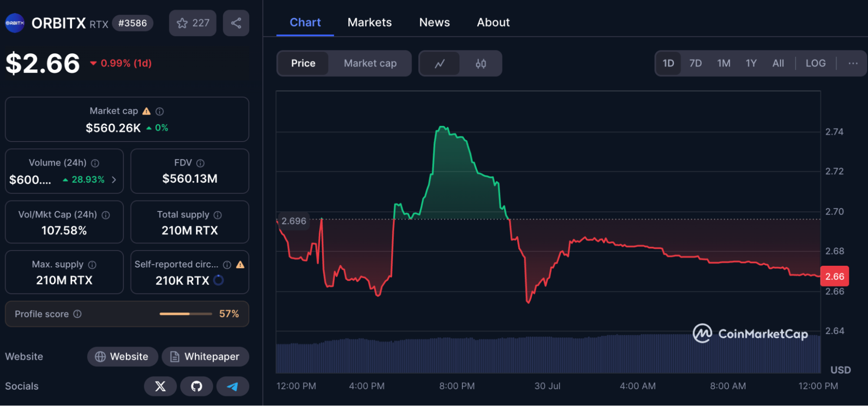Select Price chart mode

pyautogui.click(x=303, y=63)
